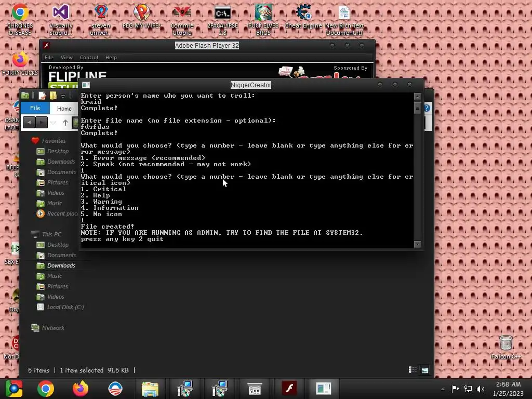Select the Cheat Engine desktop icon
This screenshot has height=399, width=532.
pyautogui.click(x=303, y=16)
